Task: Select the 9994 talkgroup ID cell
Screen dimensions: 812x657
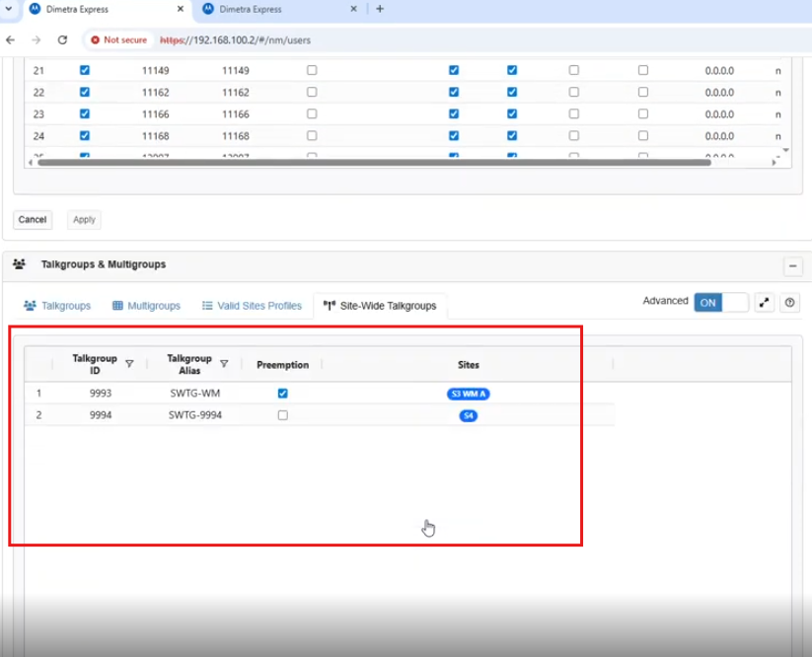Action: pos(101,415)
